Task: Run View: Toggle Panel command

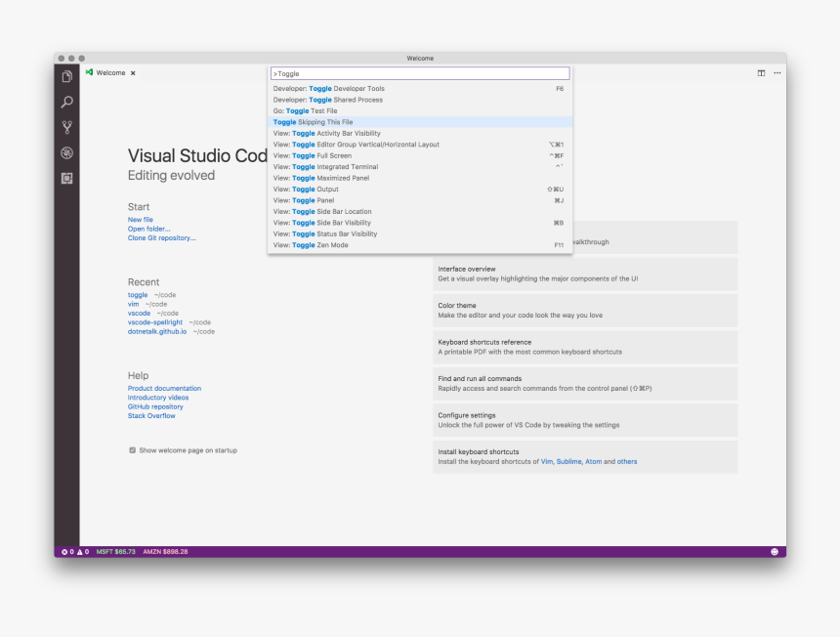Action: click(420, 200)
